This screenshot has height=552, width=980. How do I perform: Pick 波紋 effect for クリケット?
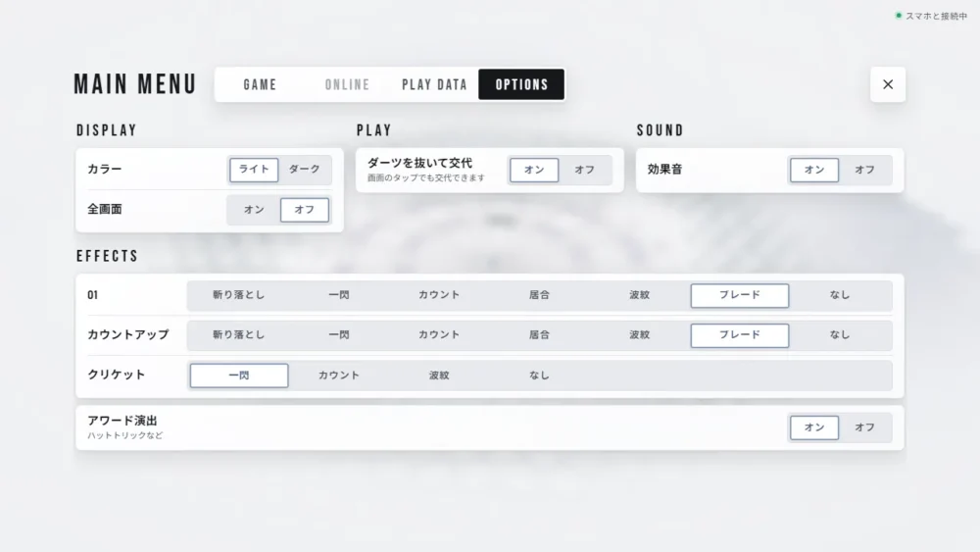pyautogui.click(x=439, y=376)
